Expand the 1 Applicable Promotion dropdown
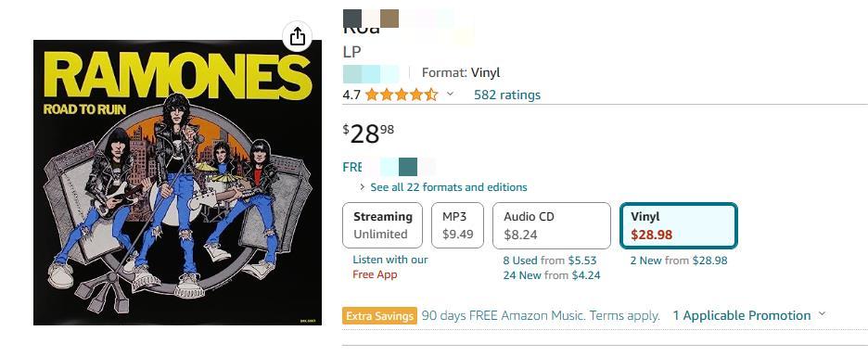 coord(749,315)
